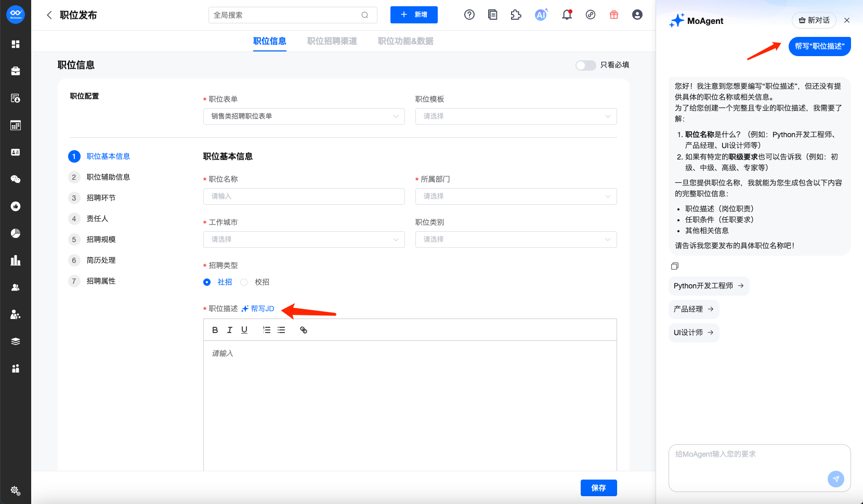Open the 职位表单 dropdown
The width and height of the screenshot is (863, 504).
point(304,116)
